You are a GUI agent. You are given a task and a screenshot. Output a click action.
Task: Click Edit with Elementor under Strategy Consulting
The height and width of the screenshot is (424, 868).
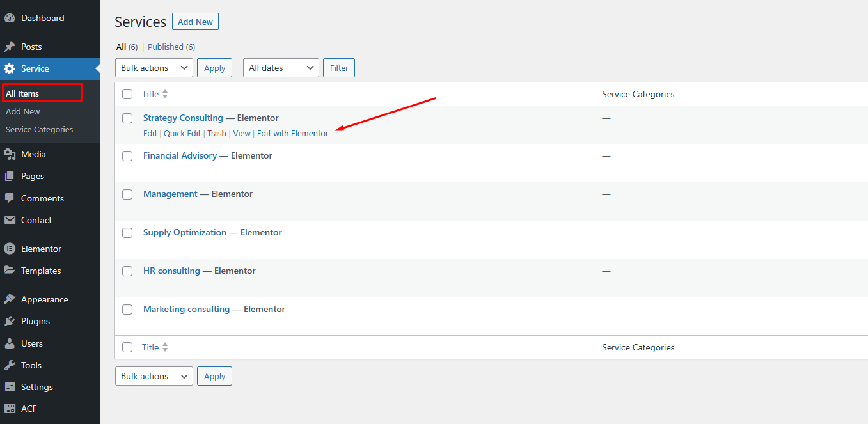(x=292, y=134)
